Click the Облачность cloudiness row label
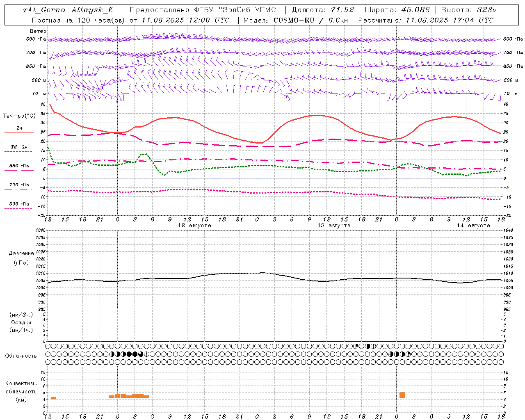Viewport: 525px width, 420px height. tap(21, 356)
